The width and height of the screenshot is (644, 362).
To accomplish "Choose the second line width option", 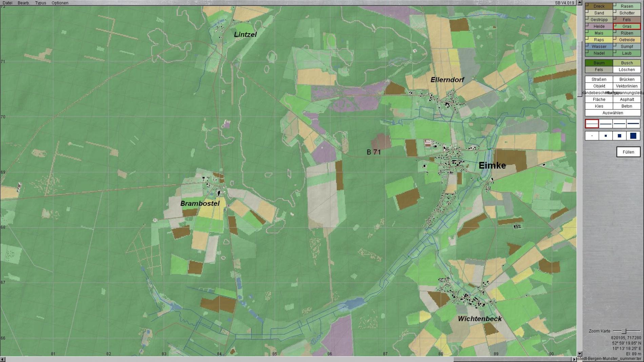I will [x=606, y=124].
